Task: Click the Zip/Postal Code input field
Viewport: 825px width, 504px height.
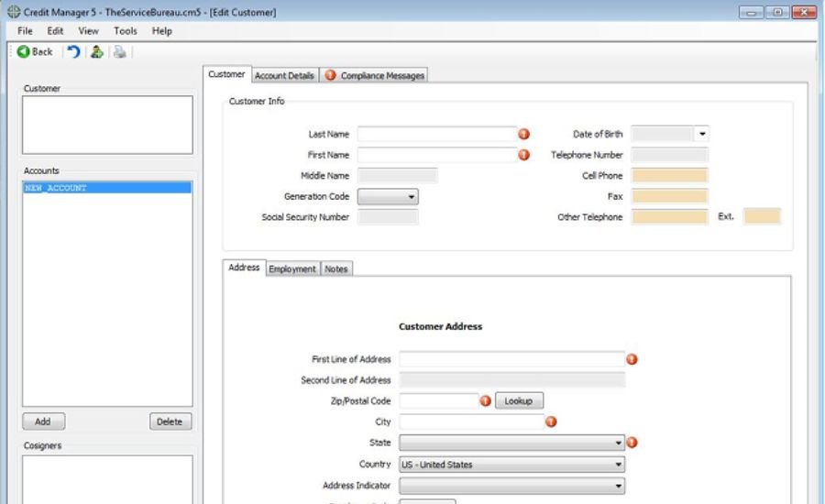Action: (439, 400)
